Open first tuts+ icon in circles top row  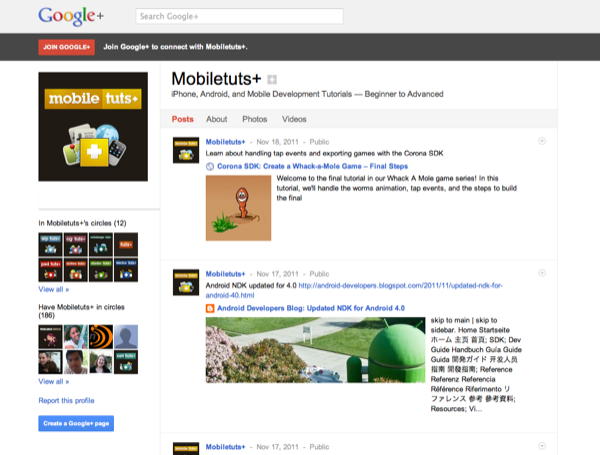[50, 245]
